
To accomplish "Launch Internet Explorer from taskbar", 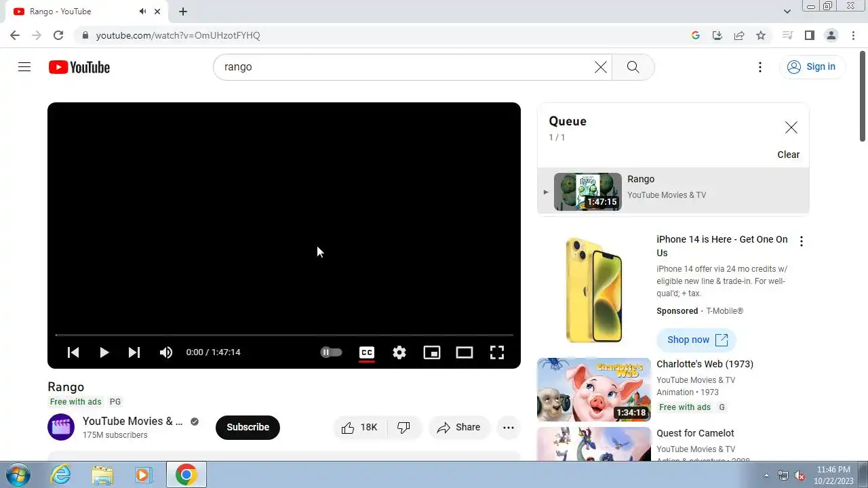I will (61, 474).
